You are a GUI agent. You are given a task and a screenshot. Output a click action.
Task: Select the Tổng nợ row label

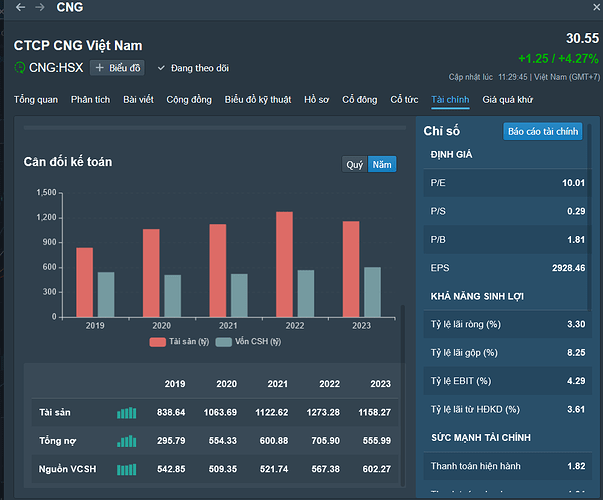[57, 441]
